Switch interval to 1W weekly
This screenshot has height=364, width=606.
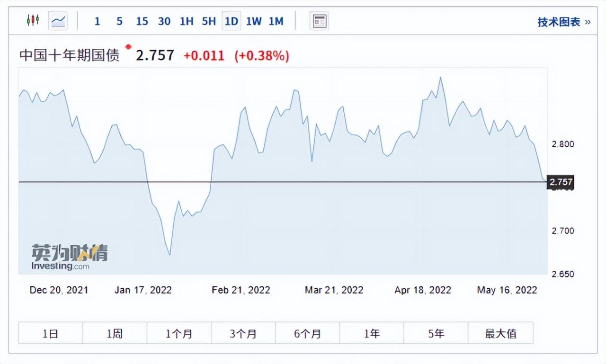coord(254,21)
